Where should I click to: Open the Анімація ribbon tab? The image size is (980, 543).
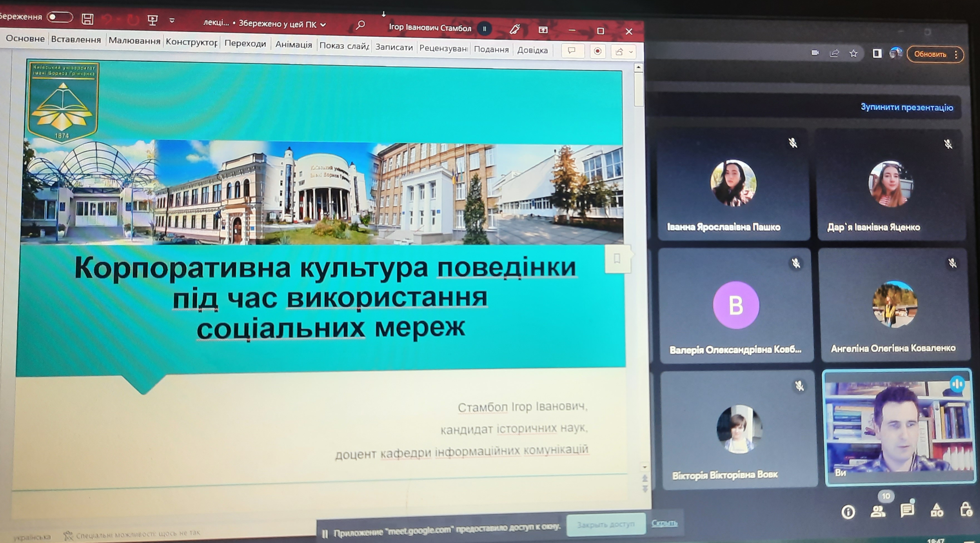pos(293,45)
